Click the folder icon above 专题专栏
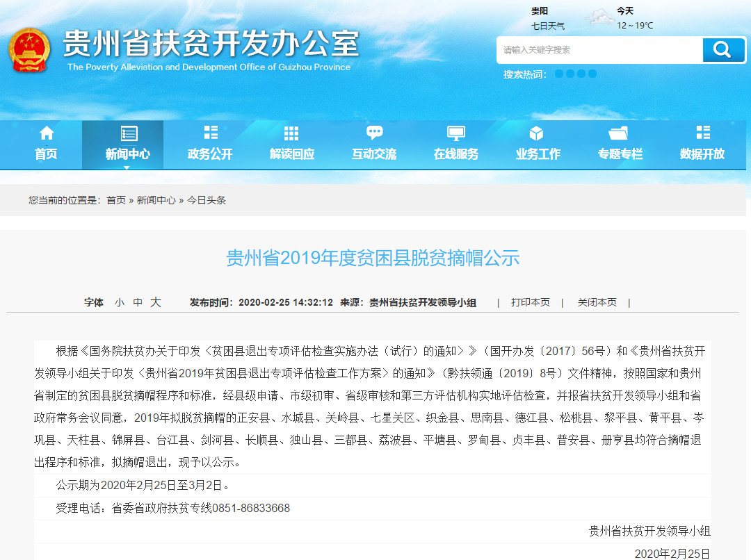Viewport: 751px width, 560px height. [619, 132]
